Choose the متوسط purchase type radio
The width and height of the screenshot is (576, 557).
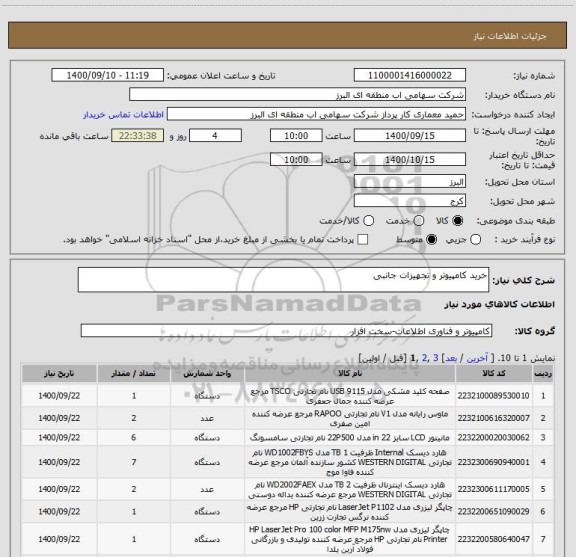coord(431,240)
